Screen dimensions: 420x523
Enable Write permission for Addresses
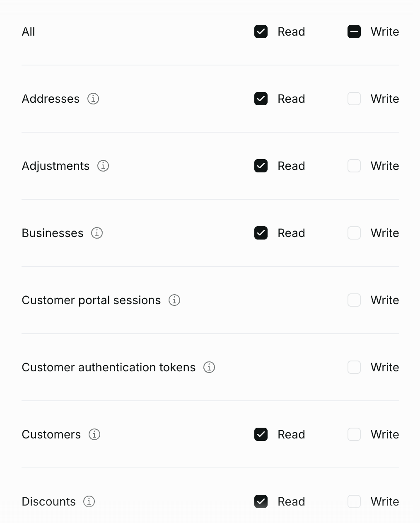pyautogui.click(x=354, y=99)
